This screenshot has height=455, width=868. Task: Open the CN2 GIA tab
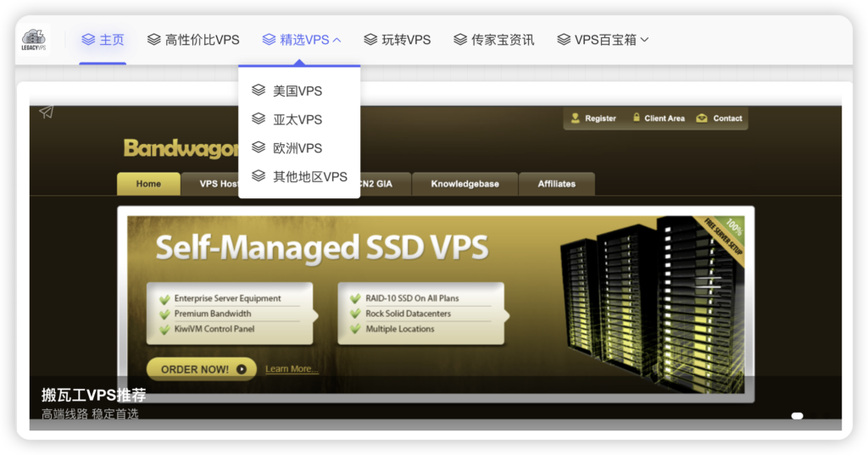click(x=385, y=184)
